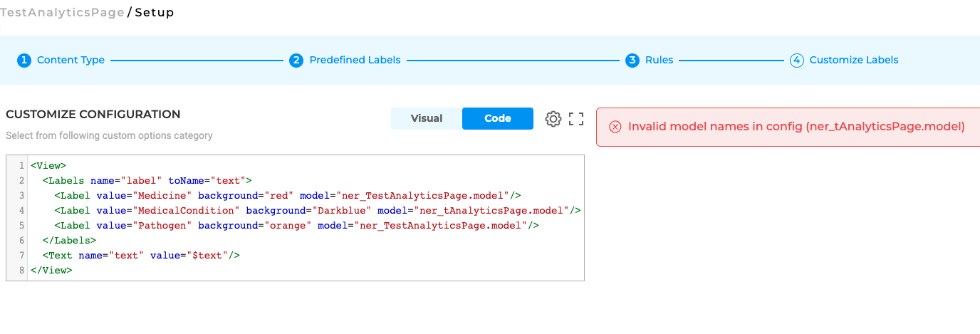Go to Customize Labels step
This screenshot has width=980, height=334.
[x=854, y=61]
